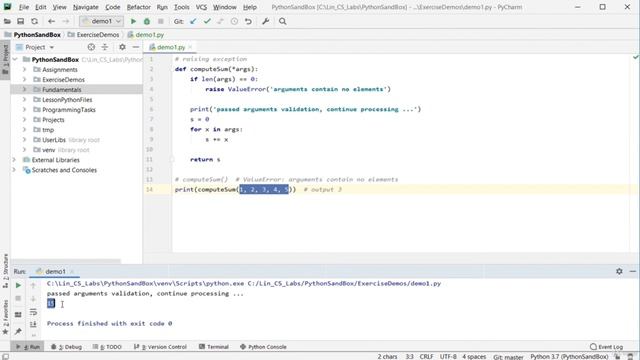Image resolution: width=640 pixels, height=360 pixels.
Task: Open Run panel settings gear
Action: point(619,271)
